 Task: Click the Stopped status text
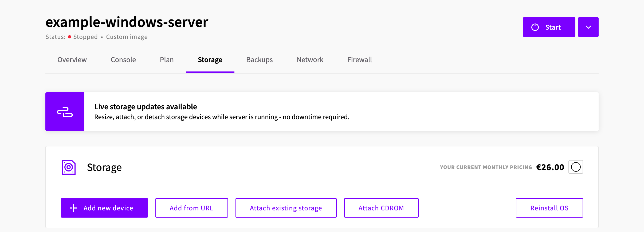tap(85, 37)
